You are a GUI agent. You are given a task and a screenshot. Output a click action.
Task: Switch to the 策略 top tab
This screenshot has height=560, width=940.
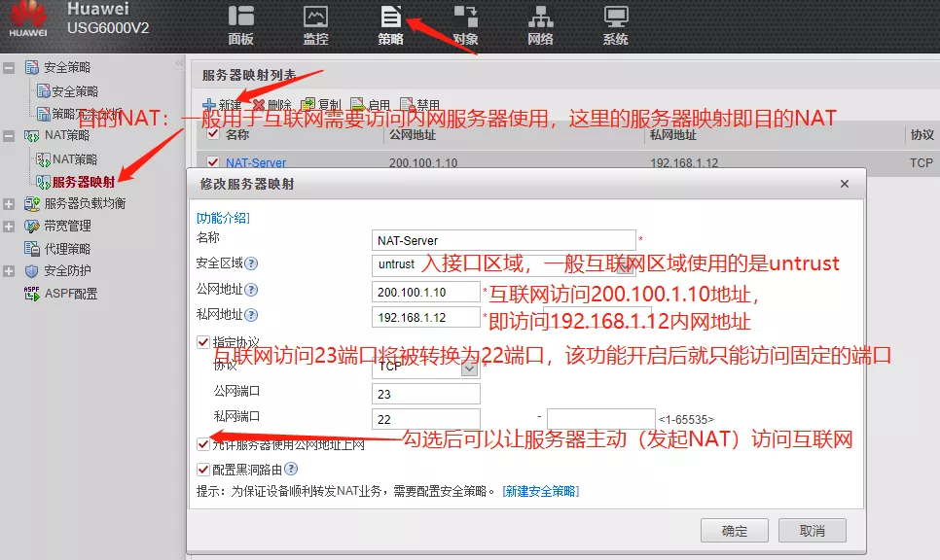390,24
